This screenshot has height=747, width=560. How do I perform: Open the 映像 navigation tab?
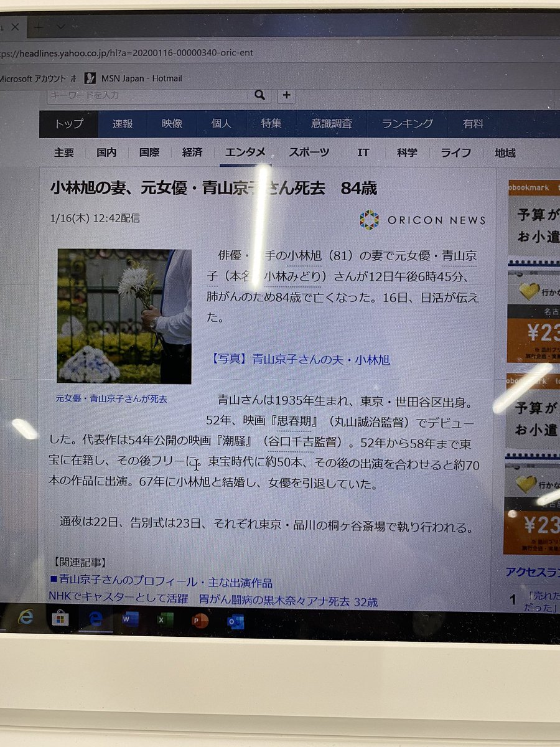click(172, 123)
